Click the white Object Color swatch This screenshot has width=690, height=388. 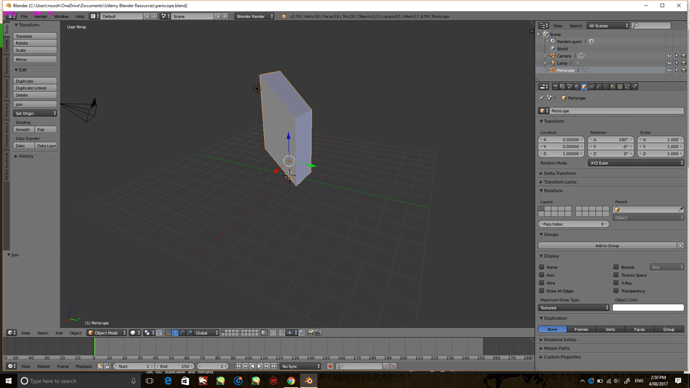point(648,307)
